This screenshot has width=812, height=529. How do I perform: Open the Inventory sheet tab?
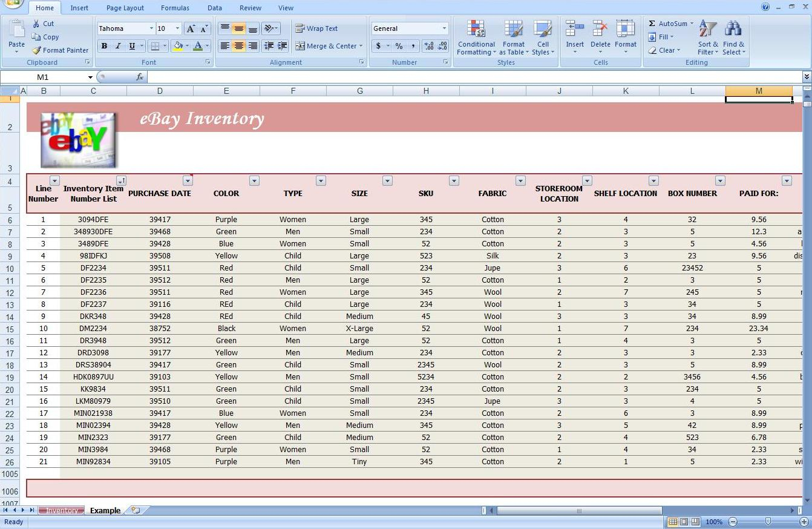click(x=61, y=510)
